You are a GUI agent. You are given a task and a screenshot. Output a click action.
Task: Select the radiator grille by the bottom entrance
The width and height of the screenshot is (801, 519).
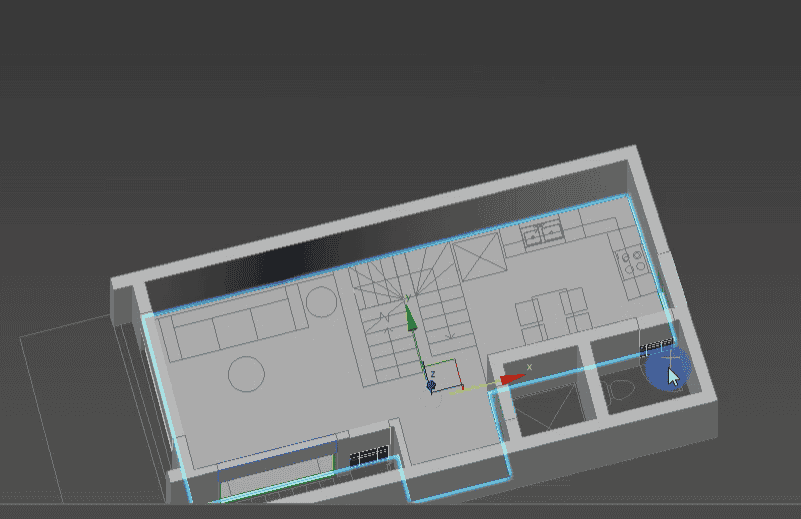[x=369, y=456]
